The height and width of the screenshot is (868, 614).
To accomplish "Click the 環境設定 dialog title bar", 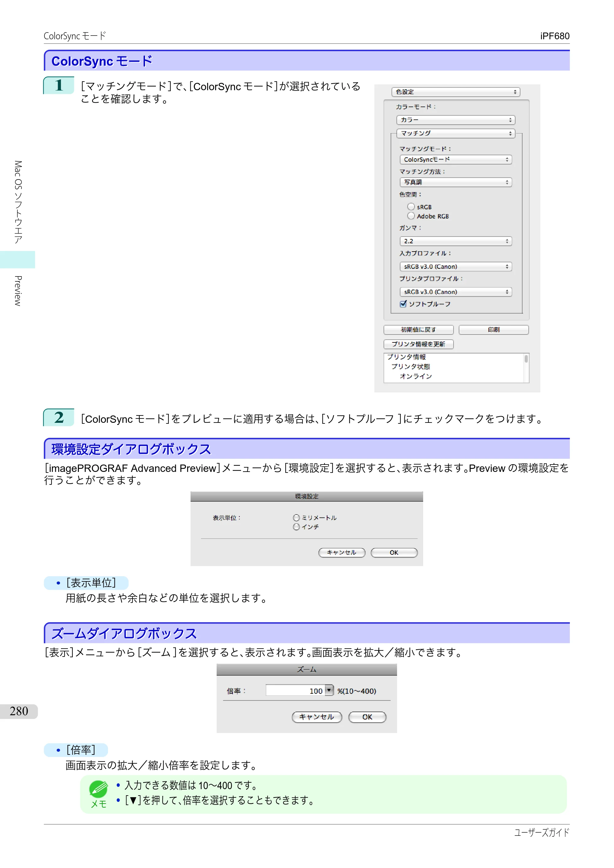I will coord(307,496).
